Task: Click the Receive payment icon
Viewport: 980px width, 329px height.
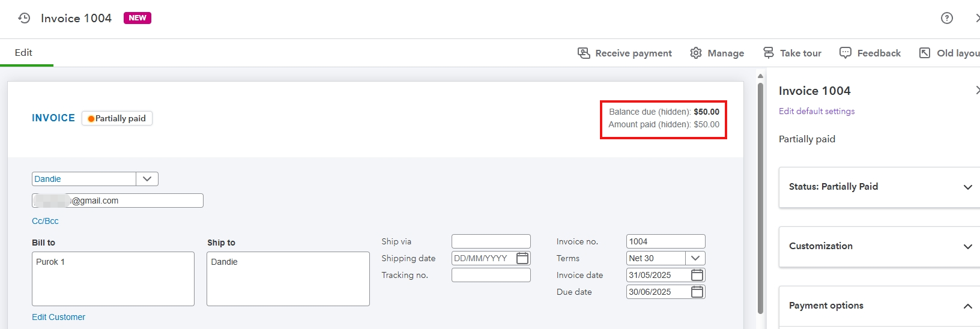Action: pos(584,53)
